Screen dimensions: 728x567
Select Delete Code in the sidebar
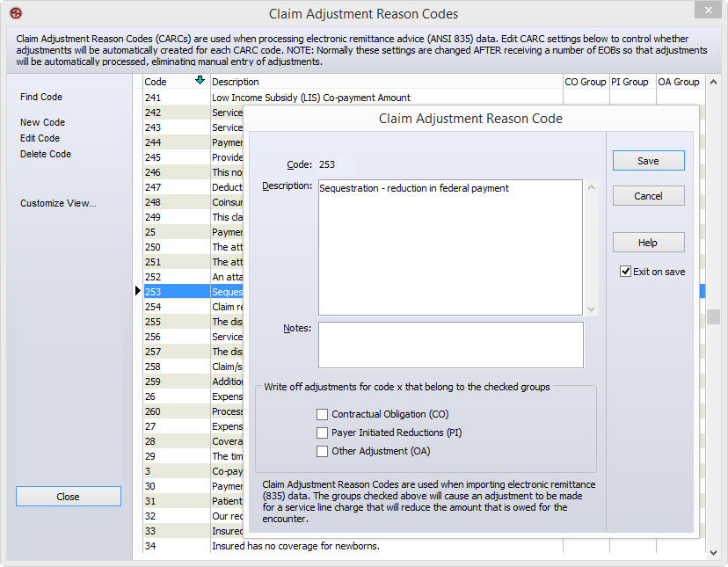coord(44,154)
